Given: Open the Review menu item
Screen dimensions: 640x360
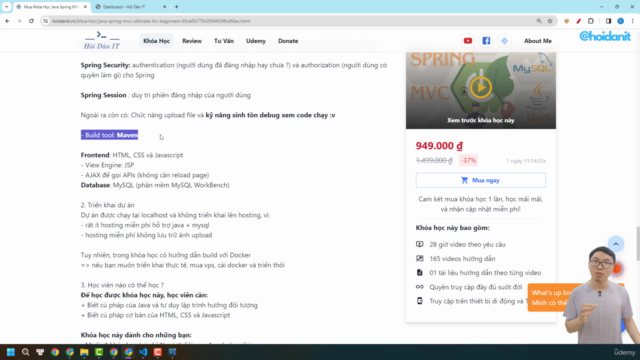Looking at the screenshot, I should coord(192,41).
